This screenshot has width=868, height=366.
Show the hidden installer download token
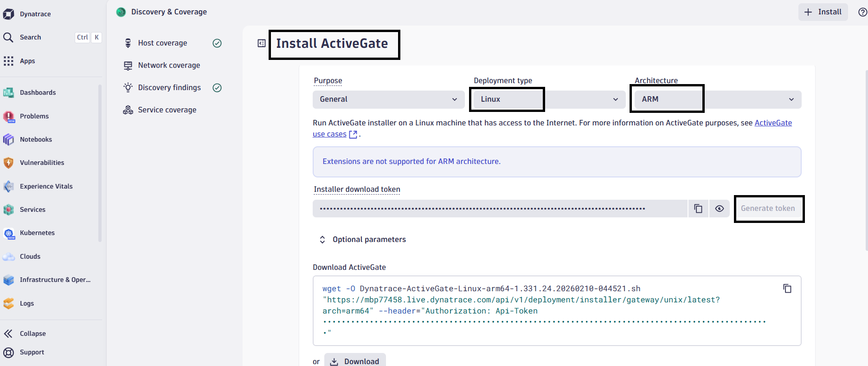coord(720,209)
